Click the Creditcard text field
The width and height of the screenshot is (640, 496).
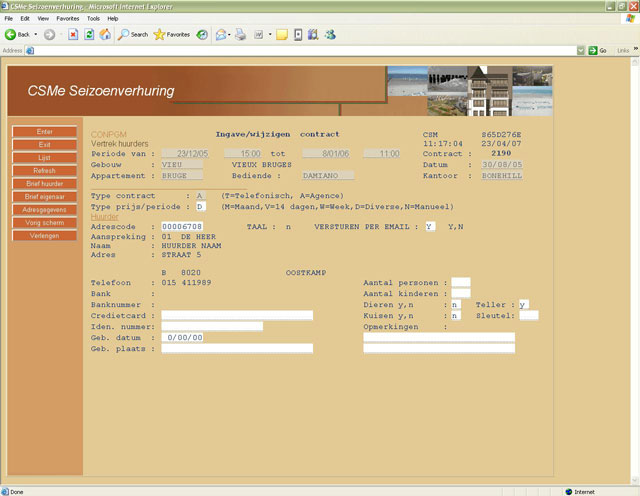(x=237, y=315)
